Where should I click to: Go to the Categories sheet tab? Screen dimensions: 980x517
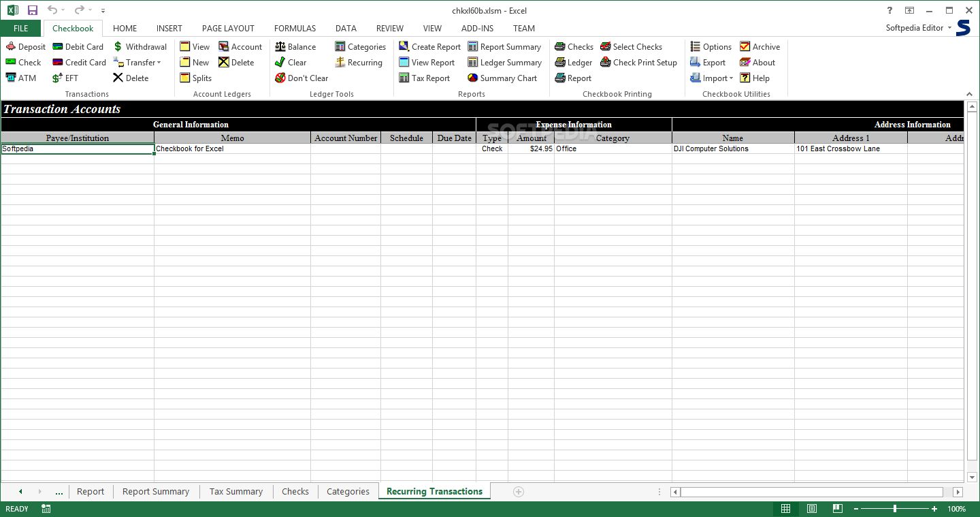348,491
